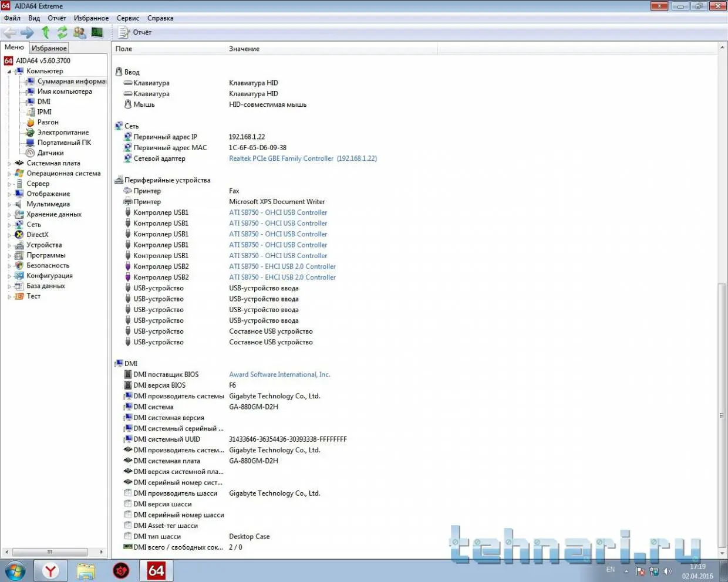
Task: Collapse the Компьютер tree node
Action: tap(9, 72)
